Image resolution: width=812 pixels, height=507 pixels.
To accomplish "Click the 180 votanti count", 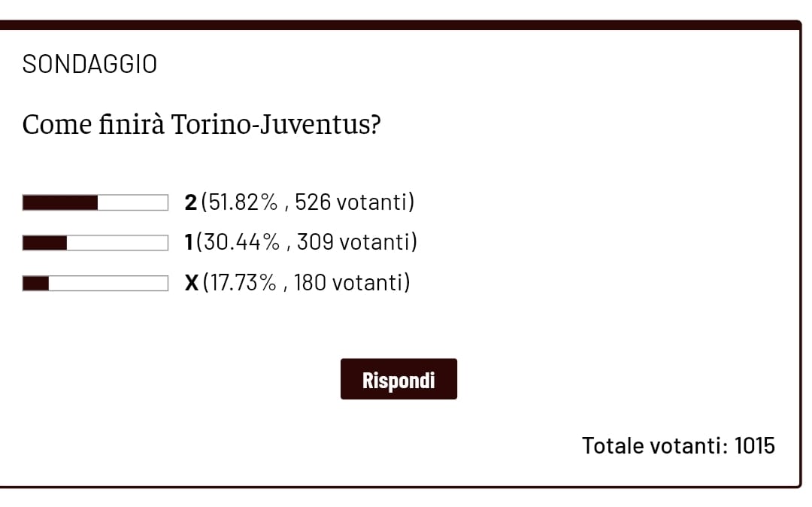I will click(x=350, y=283).
